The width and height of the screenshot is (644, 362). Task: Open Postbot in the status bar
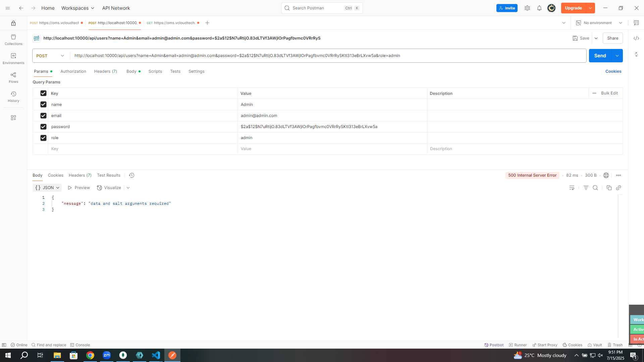tap(494, 345)
